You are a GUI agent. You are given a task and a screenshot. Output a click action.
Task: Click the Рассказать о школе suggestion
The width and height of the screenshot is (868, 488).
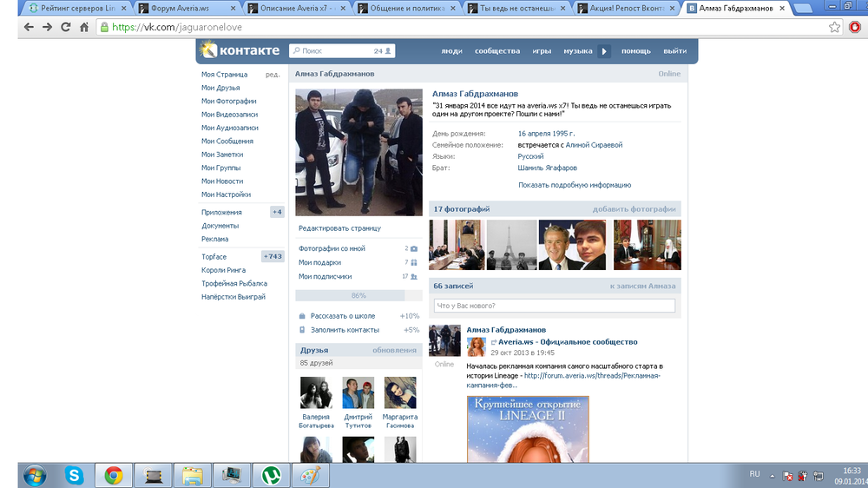coord(341,316)
